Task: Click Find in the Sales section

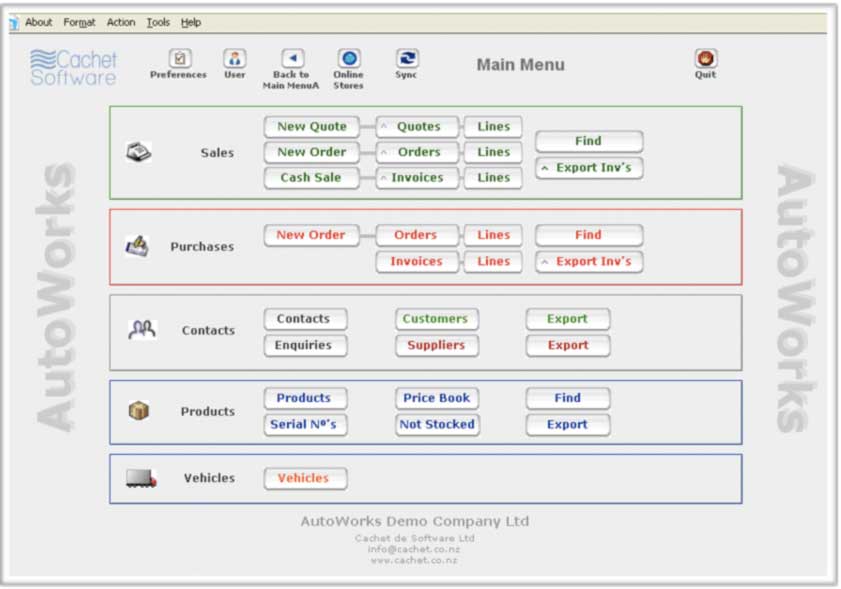Action: coord(589,141)
